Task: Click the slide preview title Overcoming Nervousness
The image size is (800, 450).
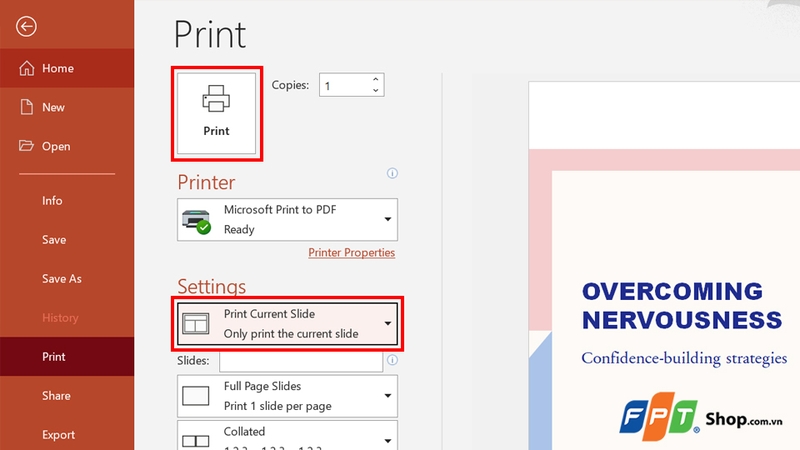Action: [682, 306]
